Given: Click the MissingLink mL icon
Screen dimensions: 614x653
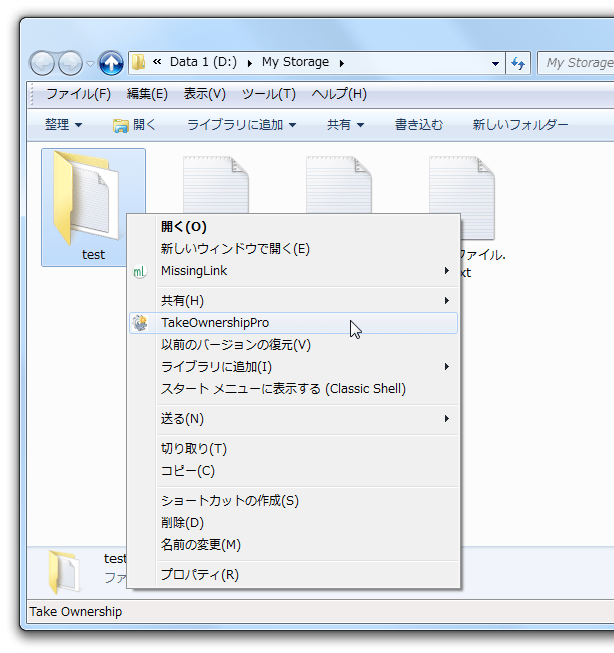Looking at the screenshot, I should pos(140,272).
